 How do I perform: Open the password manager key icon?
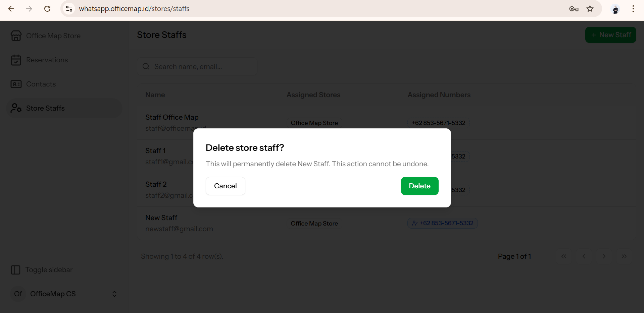[x=574, y=9]
